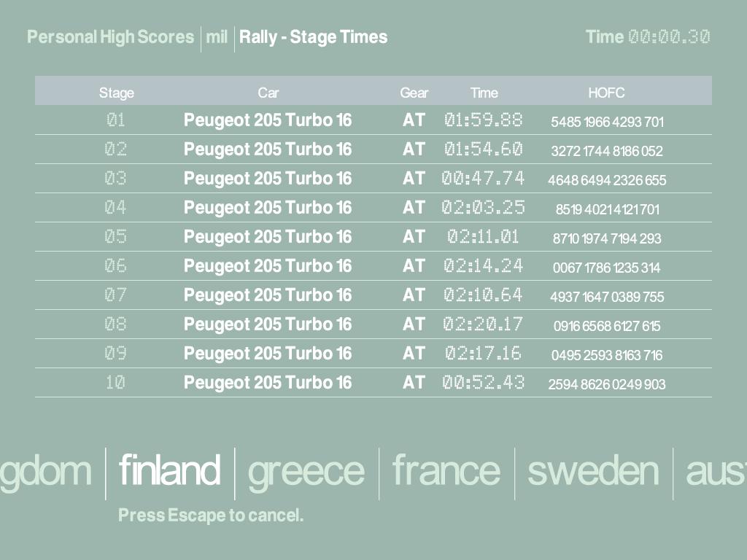Image resolution: width=747 pixels, height=560 pixels.
Task: Click the Personal High Scores title
Action: tap(110, 37)
